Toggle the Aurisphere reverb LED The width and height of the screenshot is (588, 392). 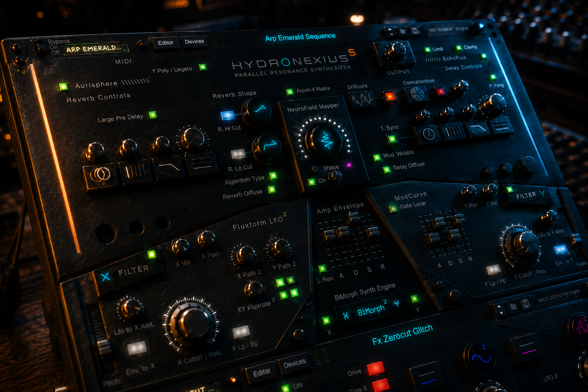click(63, 87)
